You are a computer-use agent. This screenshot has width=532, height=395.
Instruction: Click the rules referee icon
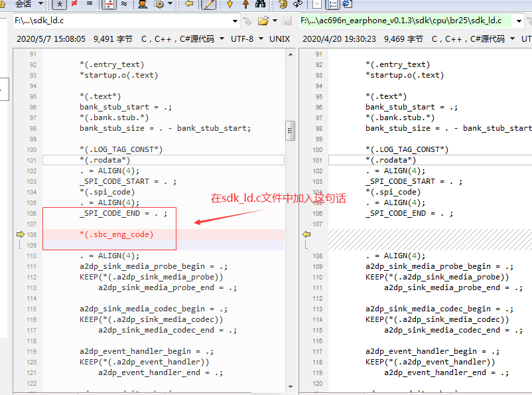143,4
